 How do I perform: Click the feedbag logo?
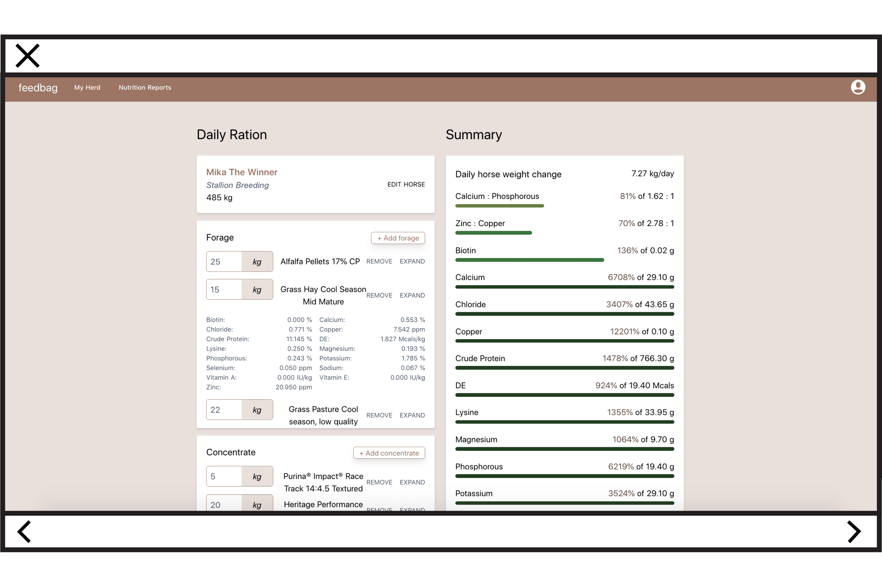(38, 87)
